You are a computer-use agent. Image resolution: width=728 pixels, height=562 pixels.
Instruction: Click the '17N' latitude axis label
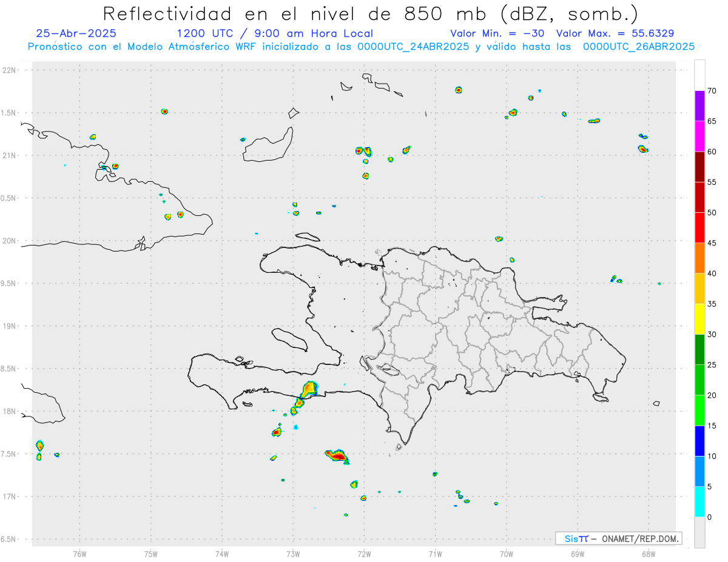pyautogui.click(x=10, y=497)
